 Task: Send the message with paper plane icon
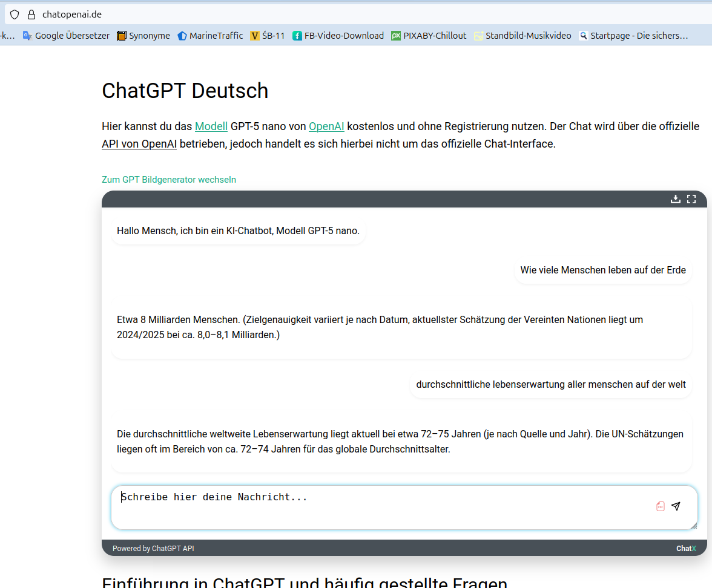[x=676, y=506]
